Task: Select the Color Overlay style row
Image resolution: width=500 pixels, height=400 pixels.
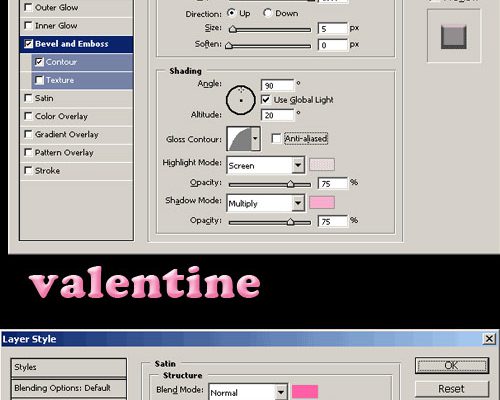Action: point(76,116)
